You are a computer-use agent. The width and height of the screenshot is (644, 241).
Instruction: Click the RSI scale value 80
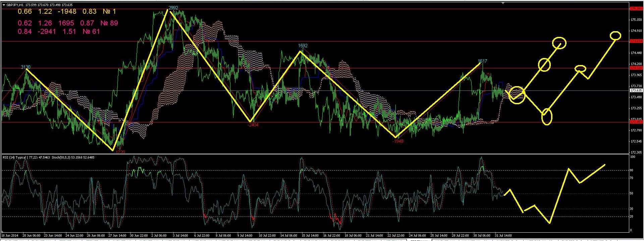pyautogui.click(x=631, y=170)
